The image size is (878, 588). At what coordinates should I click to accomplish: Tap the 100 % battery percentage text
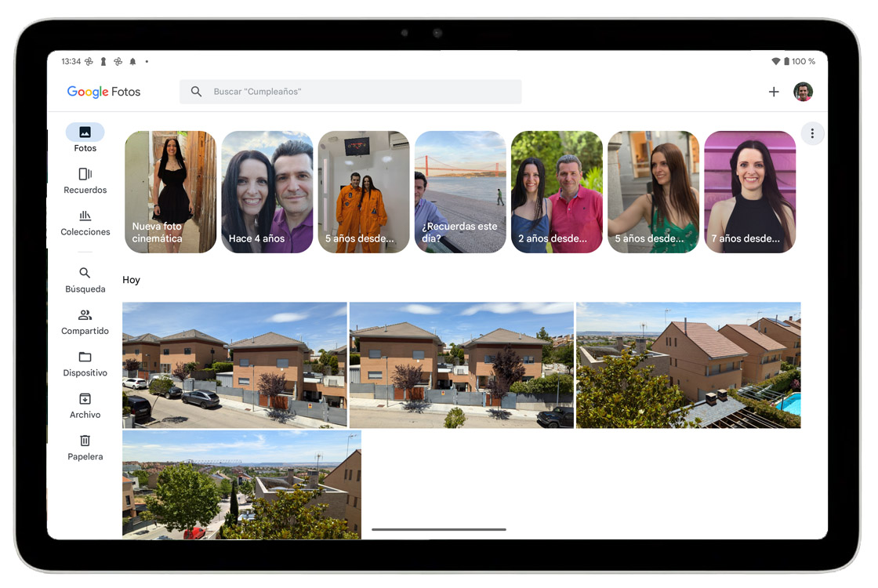click(x=804, y=62)
